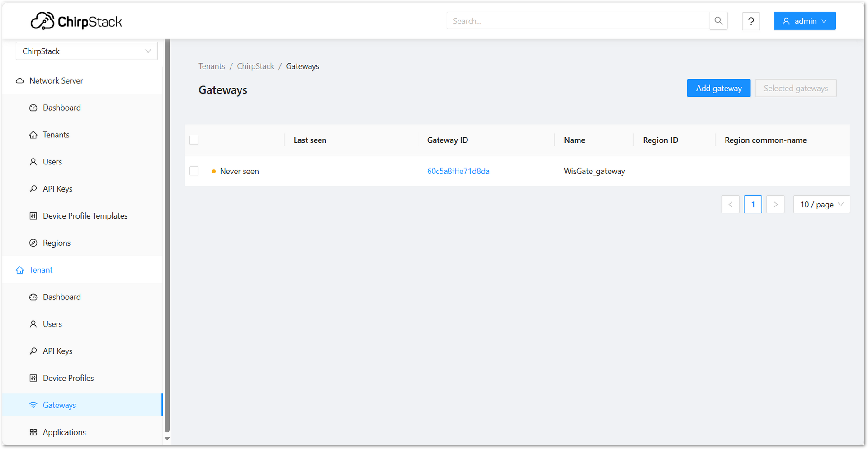Click the search magnifier icon
The height and width of the screenshot is (449, 868).
[x=718, y=21]
